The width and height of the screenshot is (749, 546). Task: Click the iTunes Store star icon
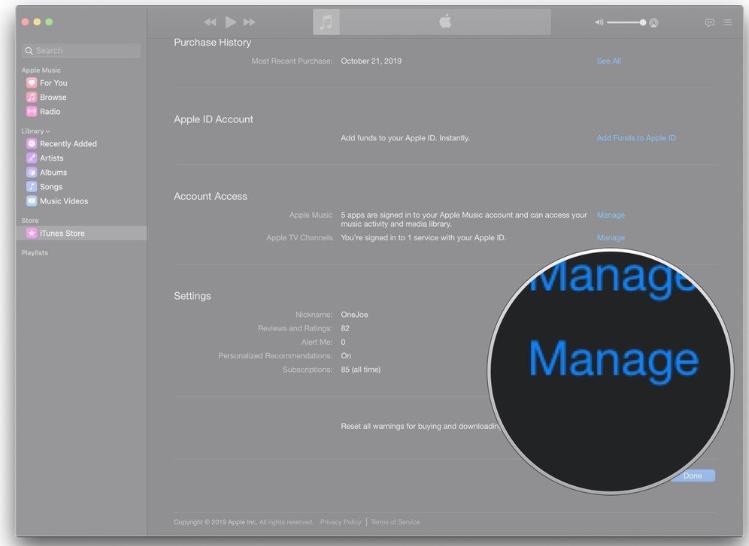click(x=32, y=233)
